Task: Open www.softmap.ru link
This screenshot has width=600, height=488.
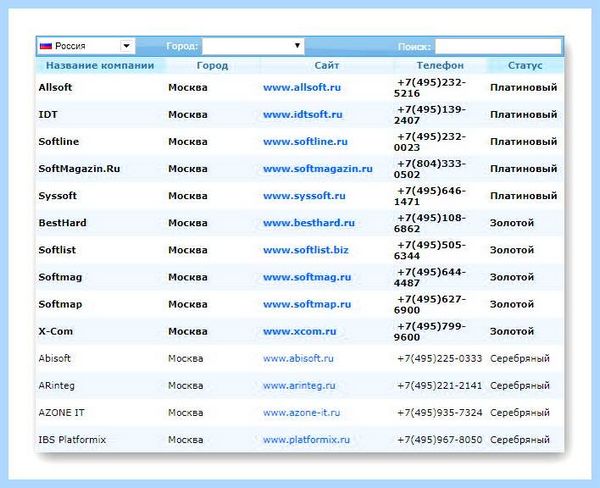Action: pos(307,304)
